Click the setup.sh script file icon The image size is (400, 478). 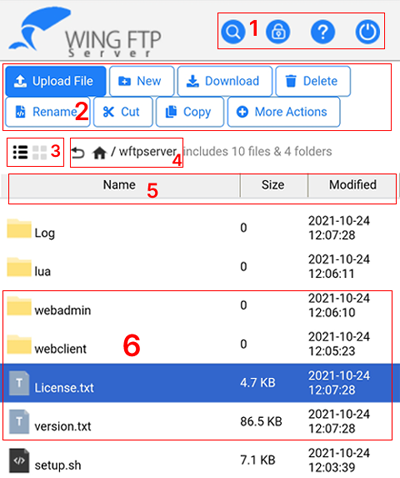(x=19, y=461)
